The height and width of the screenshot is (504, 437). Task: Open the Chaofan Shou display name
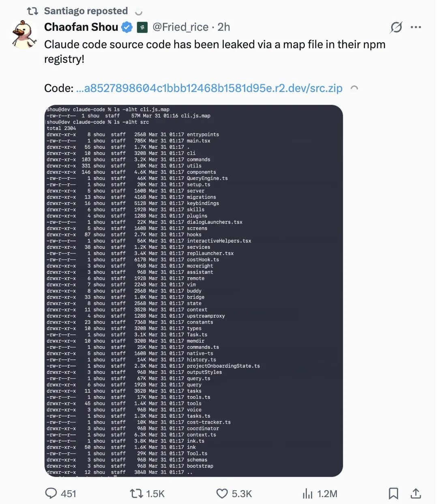(81, 27)
